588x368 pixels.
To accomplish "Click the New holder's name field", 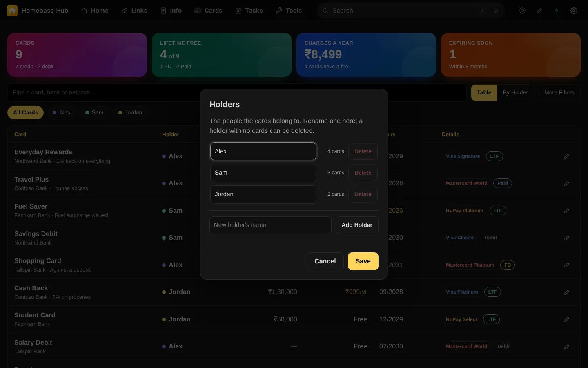I will pos(270,225).
